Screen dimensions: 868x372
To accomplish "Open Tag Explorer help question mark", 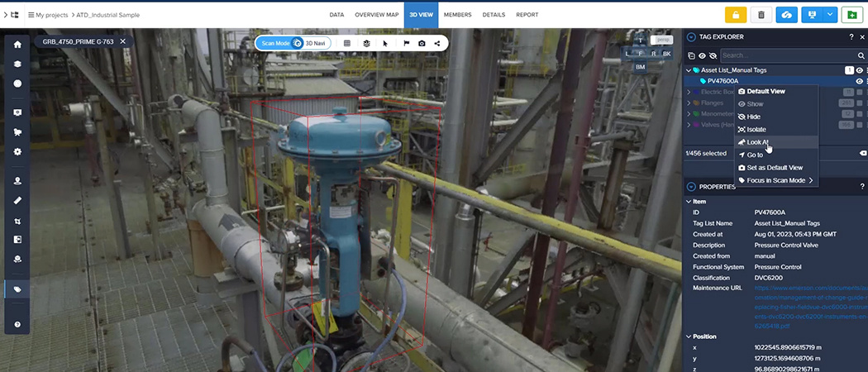I will click(x=851, y=37).
